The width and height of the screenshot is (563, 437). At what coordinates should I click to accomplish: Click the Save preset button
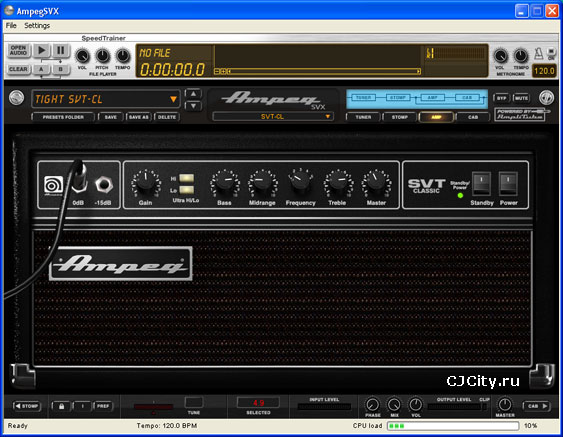point(111,117)
